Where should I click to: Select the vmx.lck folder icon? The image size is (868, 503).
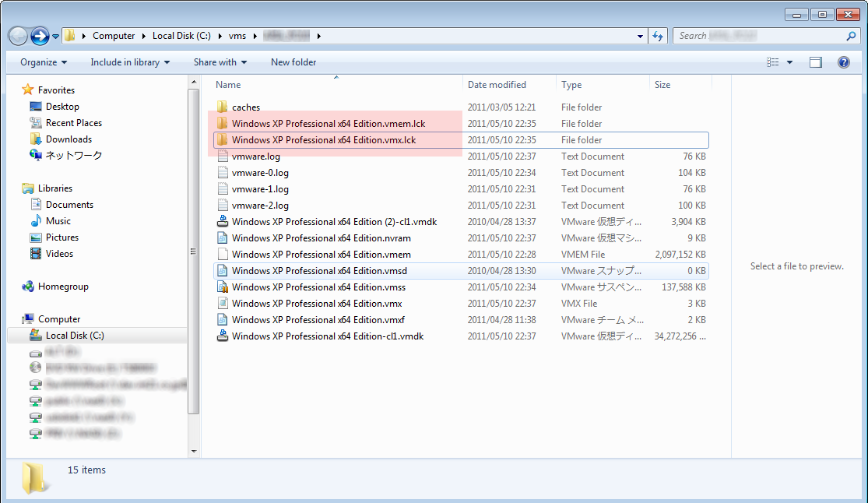click(223, 139)
